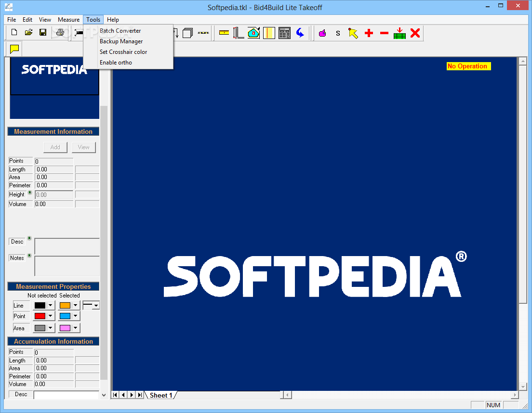Viewport: 532px width, 413px height.
Task: Click the S toolbar icon
Action: point(338,33)
